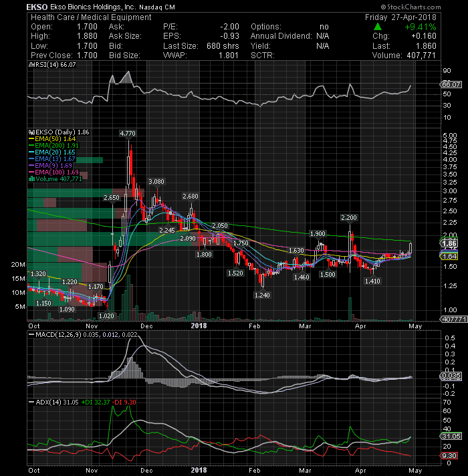Click the Volume 407,771 legend entry
Screen dimensions: 468x476
coord(55,178)
